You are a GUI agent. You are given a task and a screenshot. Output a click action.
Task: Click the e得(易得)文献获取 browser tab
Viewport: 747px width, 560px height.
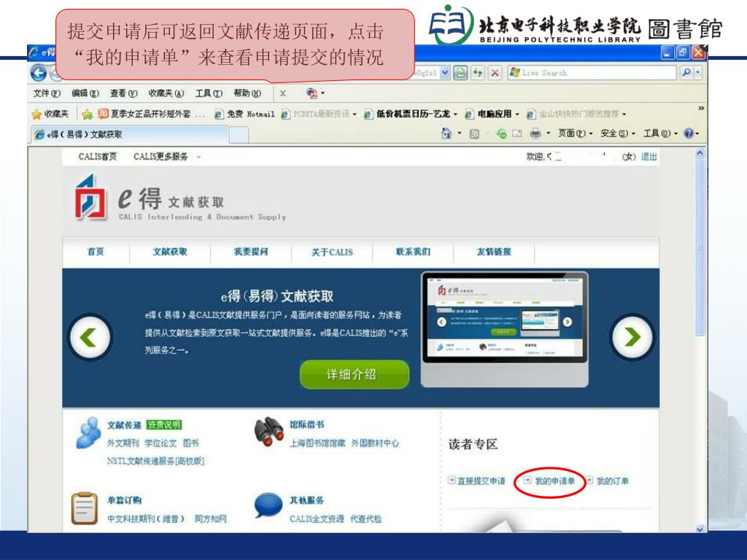point(130,135)
